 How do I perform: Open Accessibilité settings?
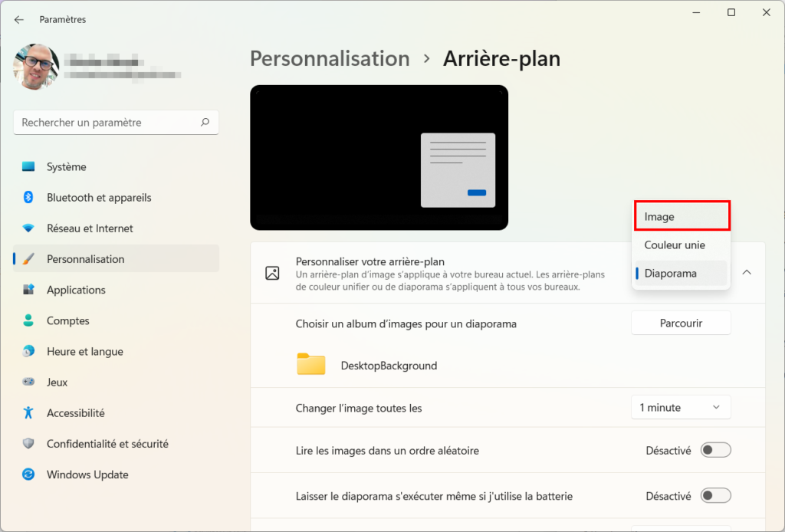(117, 412)
